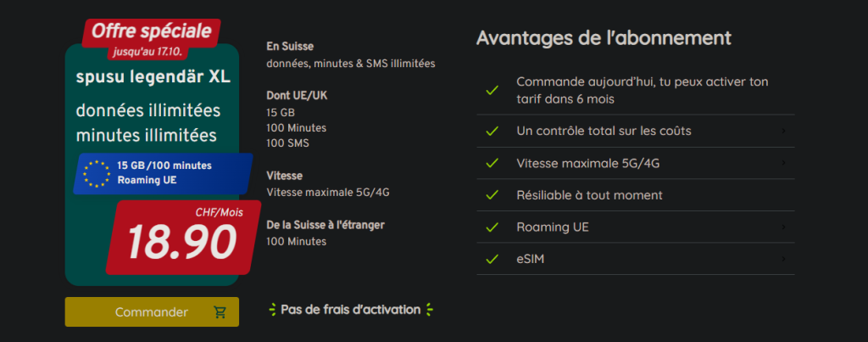Expand the Un contrôle total sur les coûts chevron
Viewport: 868px width, 342px height.
(x=784, y=132)
